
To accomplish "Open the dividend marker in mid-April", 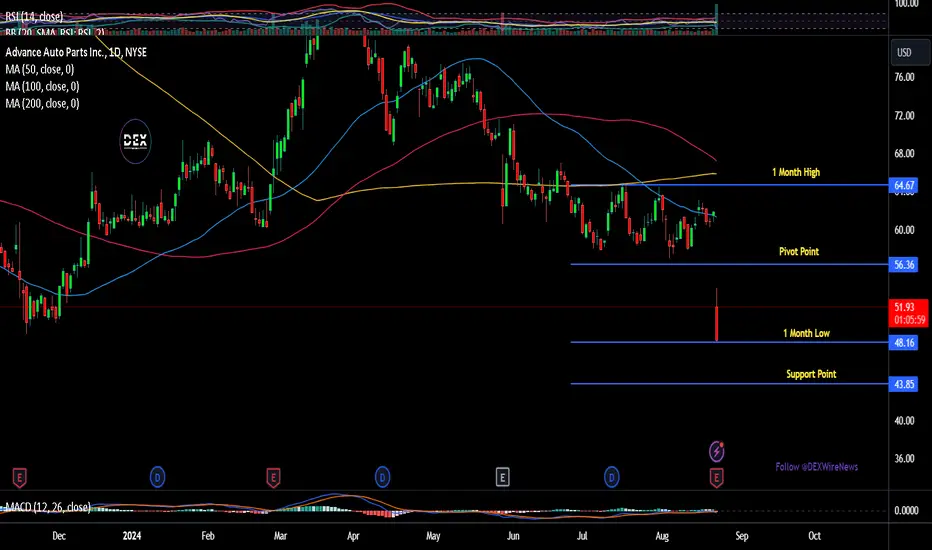I will tap(382, 477).
